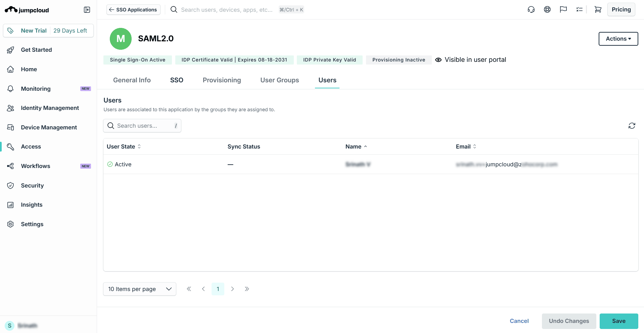Click the search magnifier in top bar
The image size is (644, 333).
174,10
